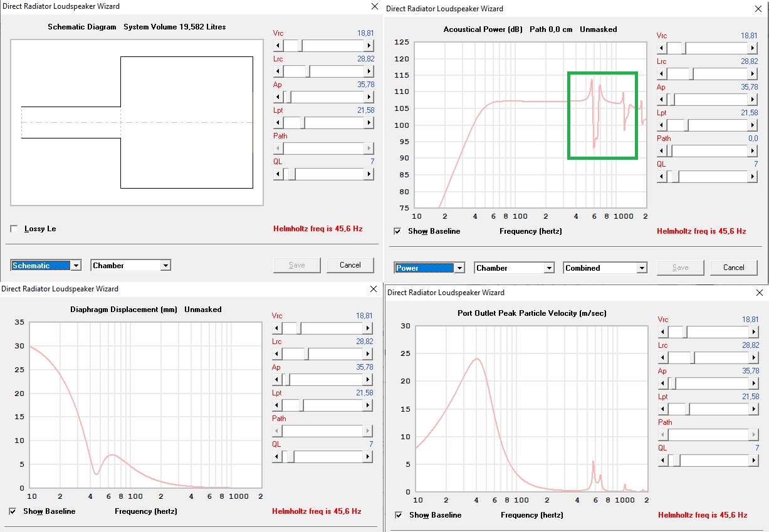Decrease Vrc with left arrow in Particle Velocity window
The width and height of the screenshot is (769, 532).
pos(663,332)
